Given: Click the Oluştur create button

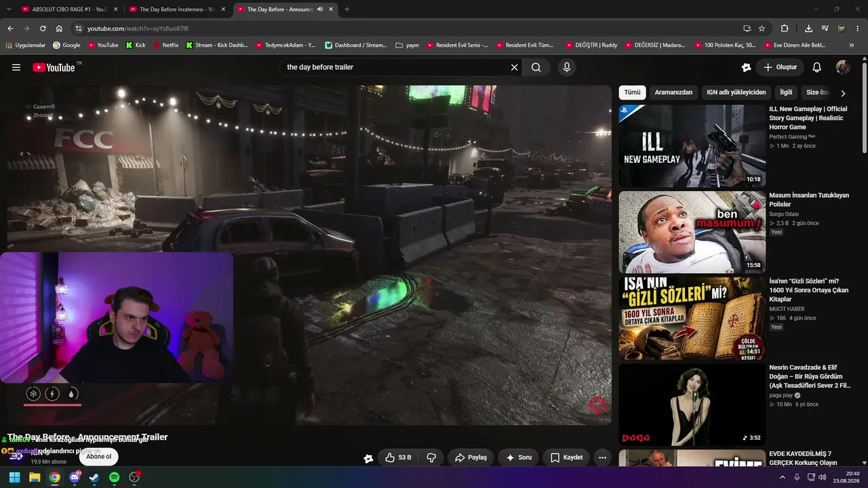Looking at the screenshot, I should [x=780, y=67].
